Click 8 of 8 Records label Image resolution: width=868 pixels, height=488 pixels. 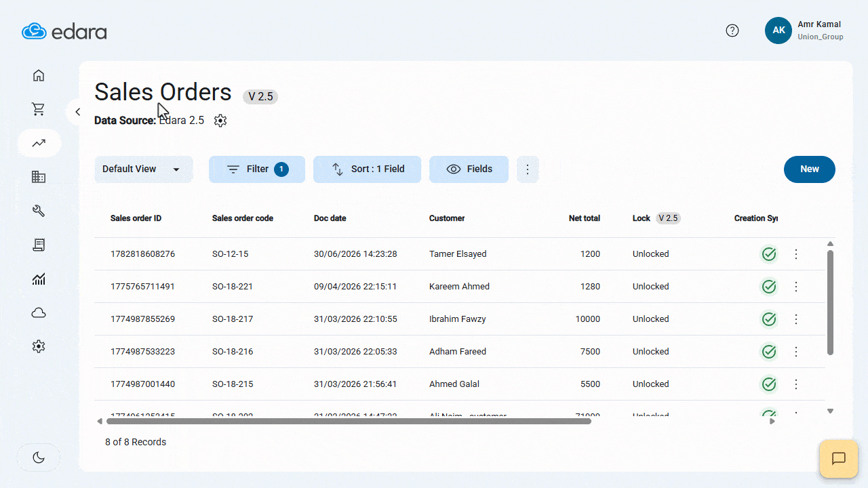136,442
